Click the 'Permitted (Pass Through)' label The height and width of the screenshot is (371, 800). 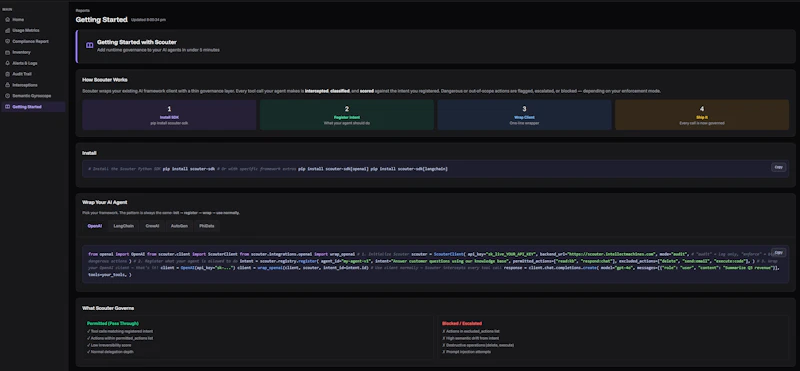click(x=113, y=324)
